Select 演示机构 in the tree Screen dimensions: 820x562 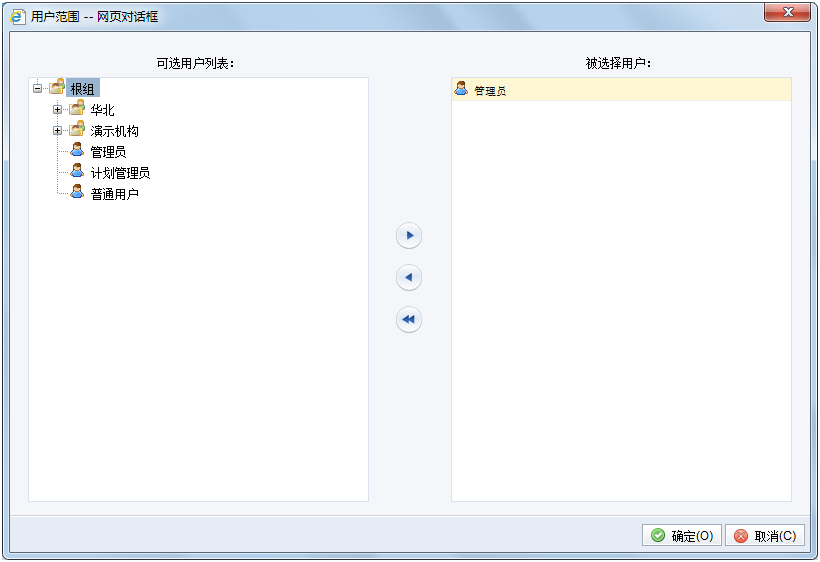coord(115,131)
